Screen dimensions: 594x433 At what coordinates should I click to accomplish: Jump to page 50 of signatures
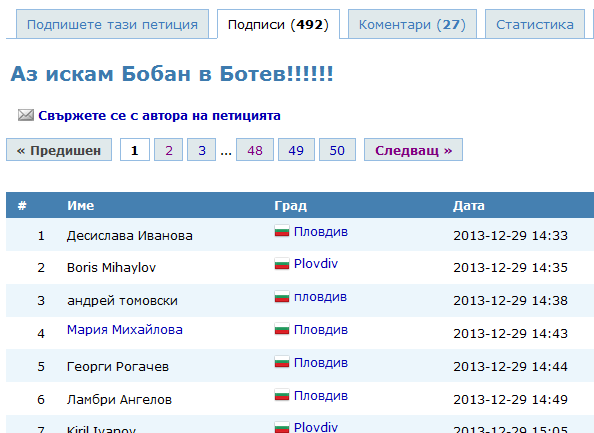337,150
